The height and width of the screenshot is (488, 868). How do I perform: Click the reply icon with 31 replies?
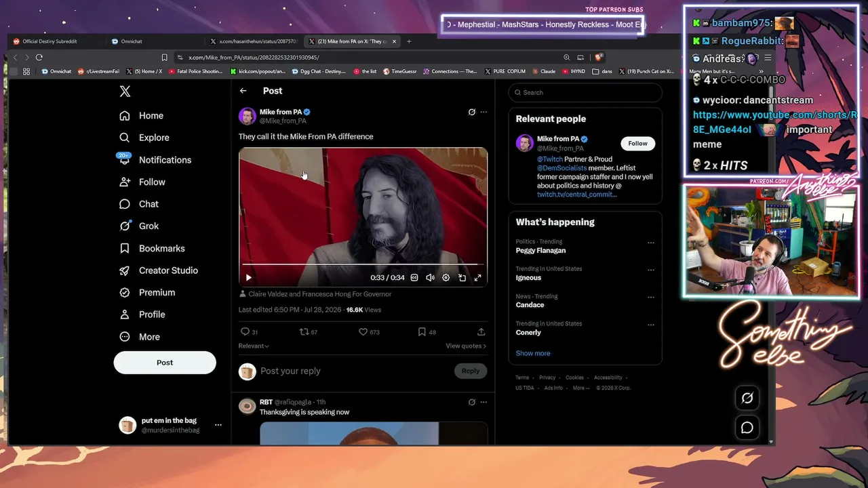pos(245,332)
